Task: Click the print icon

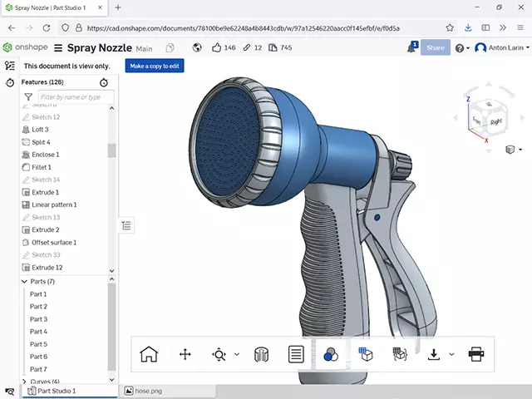Action: pos(476,355)
